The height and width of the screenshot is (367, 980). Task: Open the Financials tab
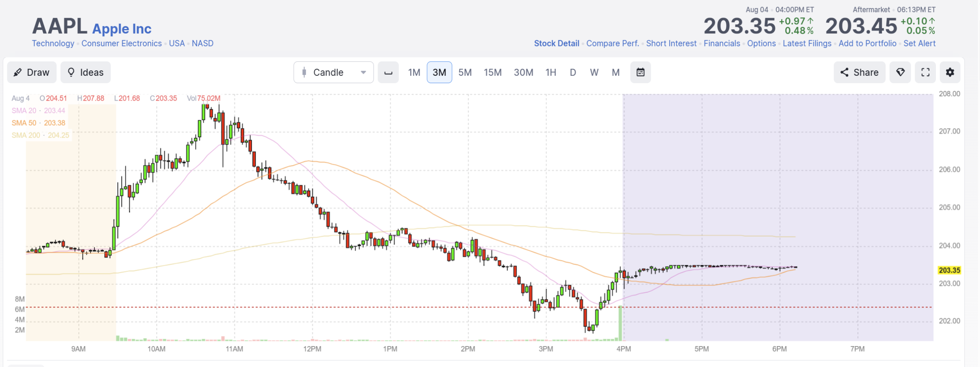tap(722, 43)
